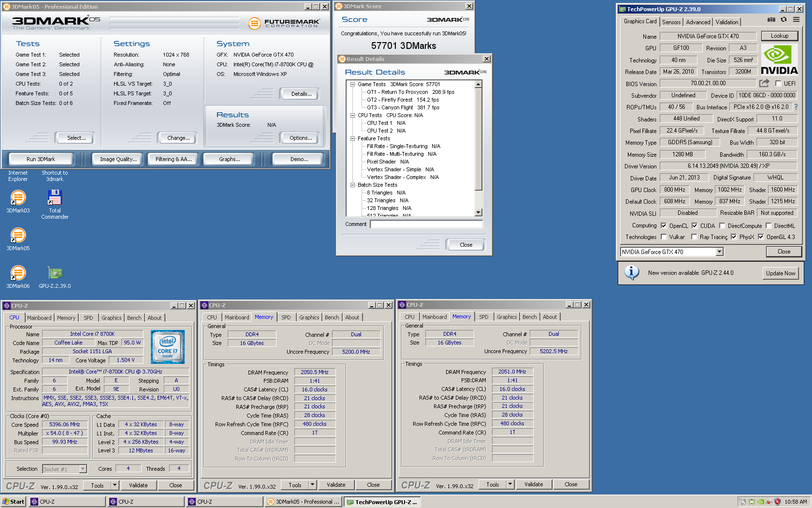Toggle the Ray Tracing checkbox
812x508 pixels.
(694, 237)
